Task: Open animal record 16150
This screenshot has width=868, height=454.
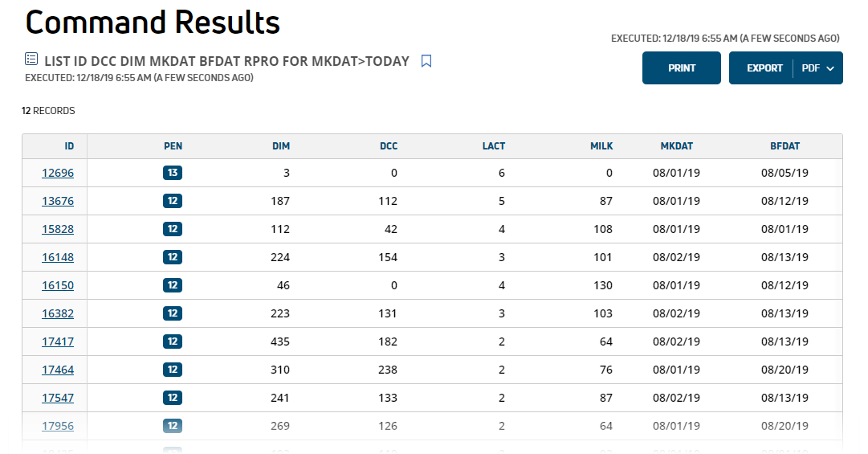Action: (x=58, y=286)
